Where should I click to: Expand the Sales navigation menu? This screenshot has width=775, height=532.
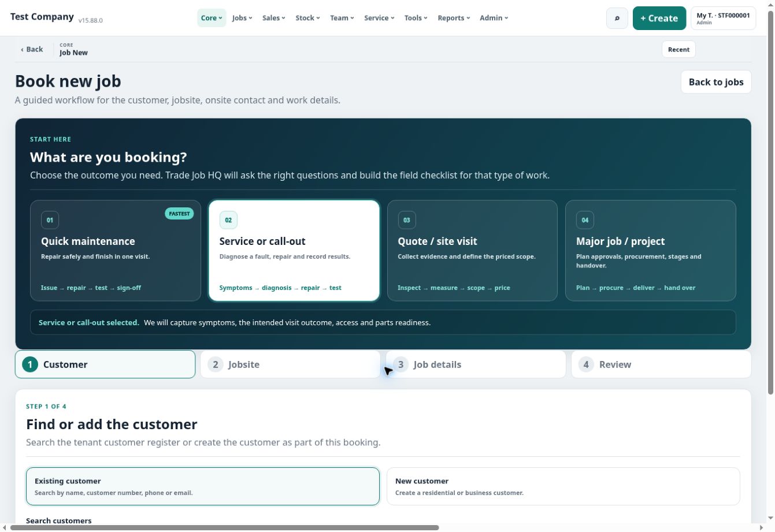coord(273,18)
